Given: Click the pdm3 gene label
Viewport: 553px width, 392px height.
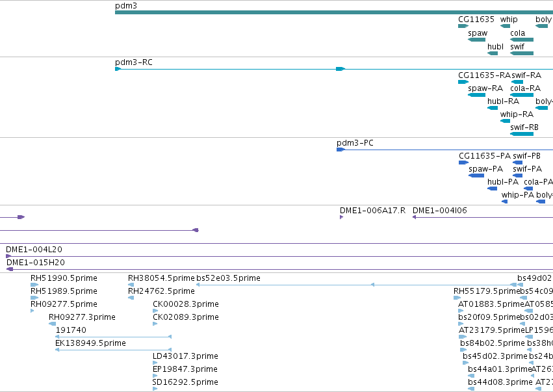Looking at the screenshot, I should [x=126, y=6].
